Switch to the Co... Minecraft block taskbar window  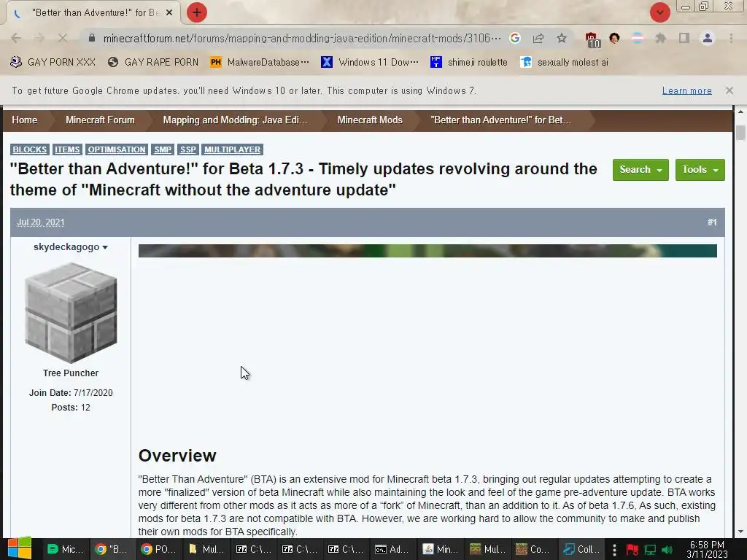tap(533, 549)
